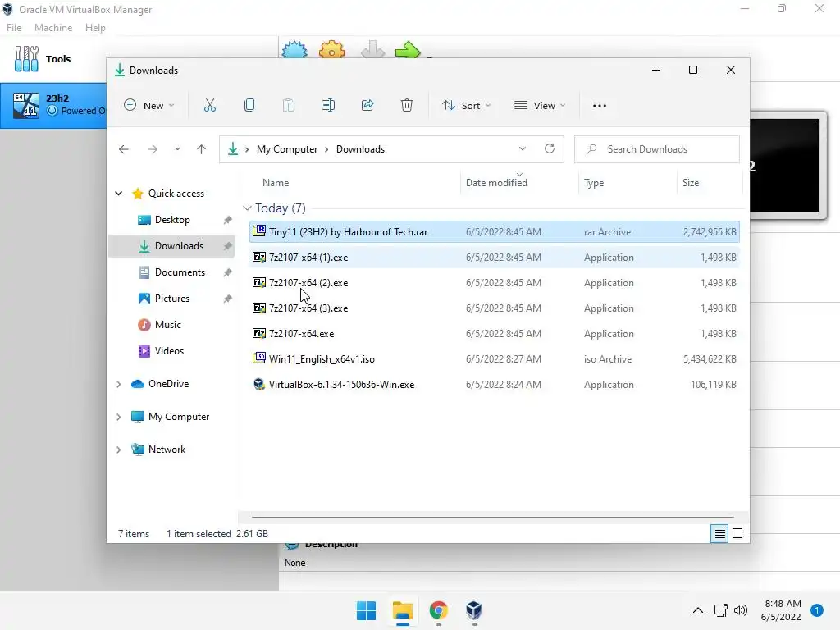Click File Explorer icon on taskbar

402,610
